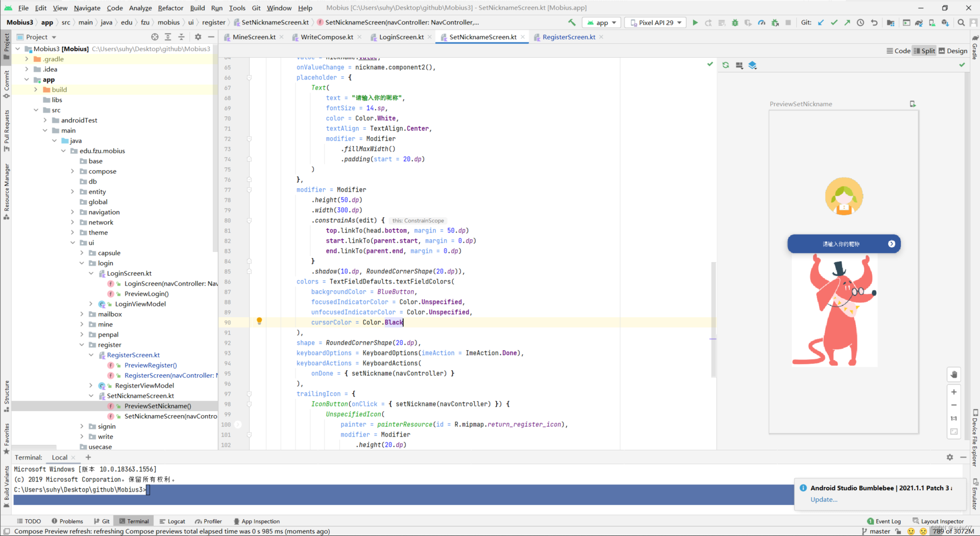980x536 pixels.
Task: Open Terminal panel gear settings
Action: (x=949, y=457)
